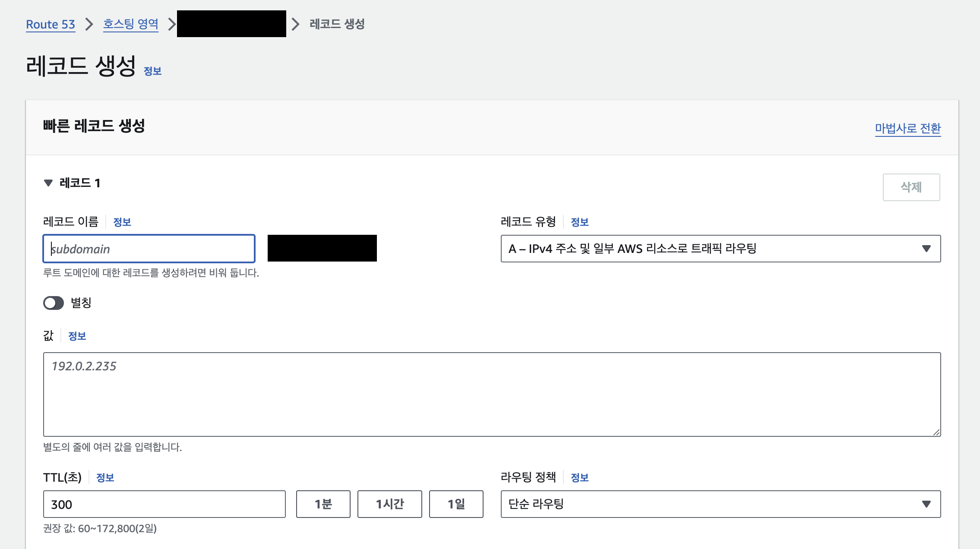Focus the subdomain record name field

(149, 249)
